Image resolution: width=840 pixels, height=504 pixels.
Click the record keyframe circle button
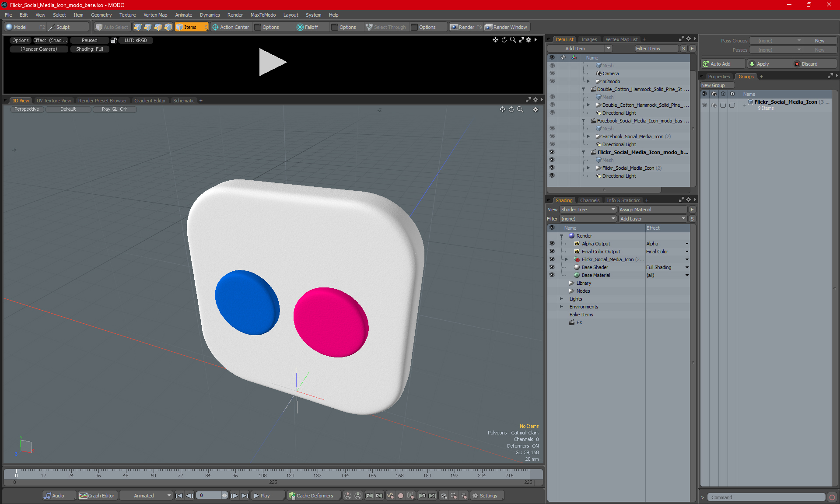click(x=400, y=496)
